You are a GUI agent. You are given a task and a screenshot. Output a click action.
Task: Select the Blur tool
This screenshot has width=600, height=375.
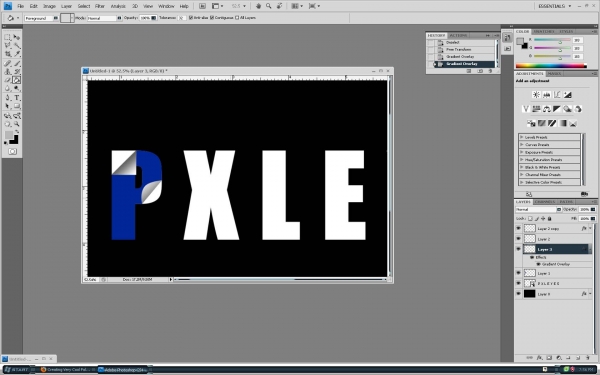(7, 88)
